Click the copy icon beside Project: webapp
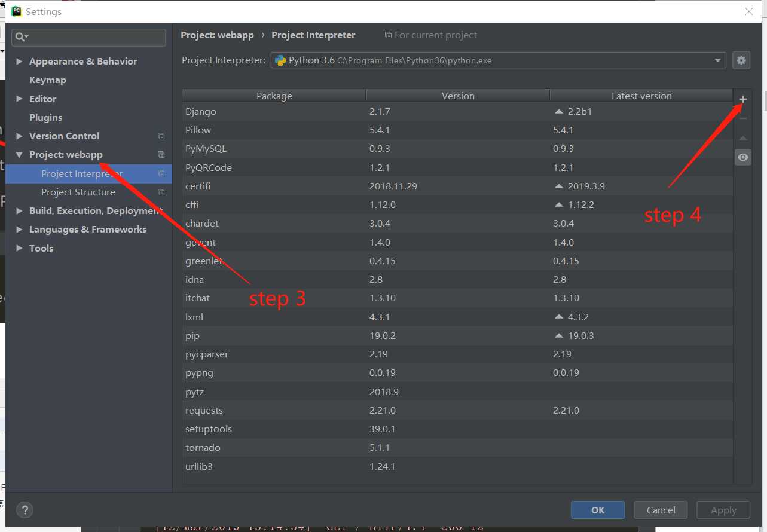 click(x=161, y=155)
